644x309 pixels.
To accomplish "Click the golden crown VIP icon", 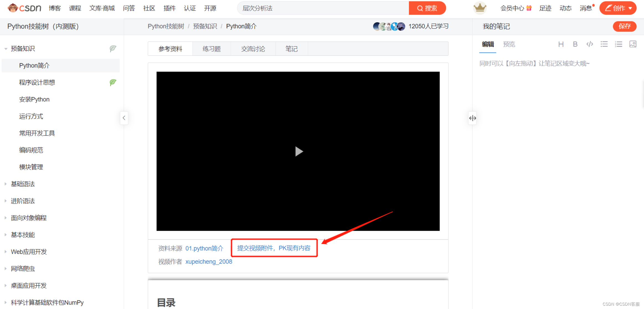I will 480,8.
